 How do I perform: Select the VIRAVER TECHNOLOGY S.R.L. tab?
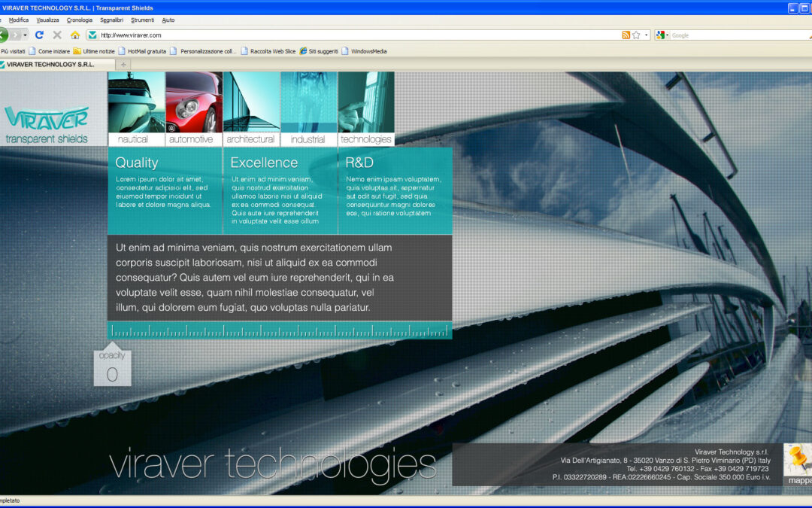tap(57, 65)
